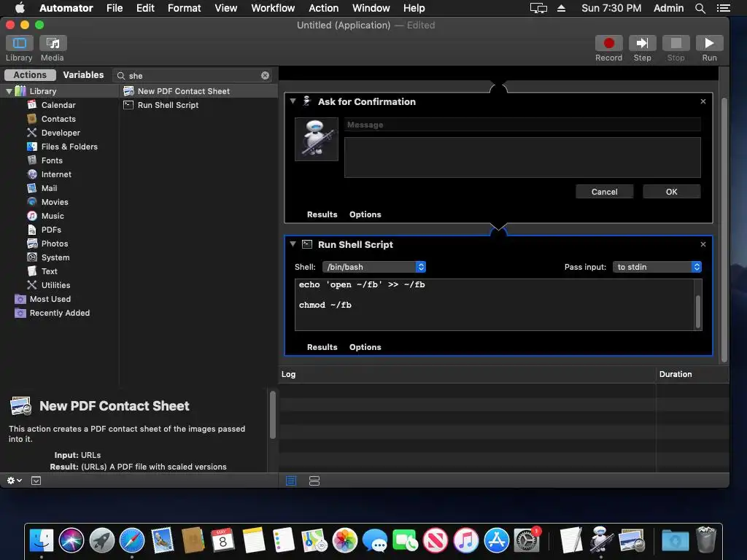The height and width of the screenshot is (560, 747).
Task: Select Fonts category in Library
Action: point(52,160)
